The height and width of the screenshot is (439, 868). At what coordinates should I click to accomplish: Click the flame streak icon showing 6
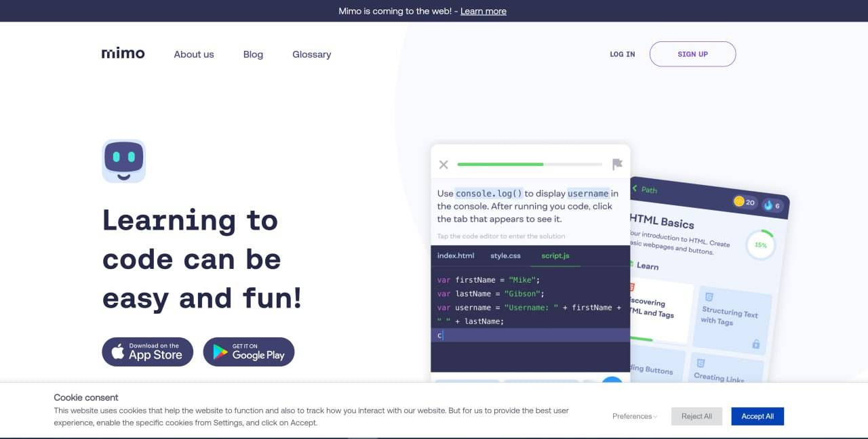[768, 205]
